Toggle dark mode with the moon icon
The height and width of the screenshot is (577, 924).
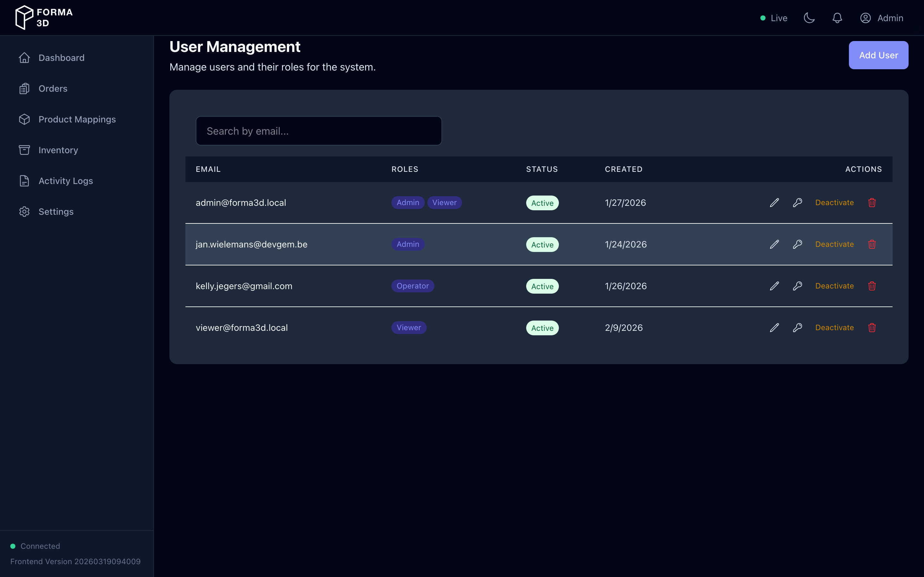pos(809,18)
